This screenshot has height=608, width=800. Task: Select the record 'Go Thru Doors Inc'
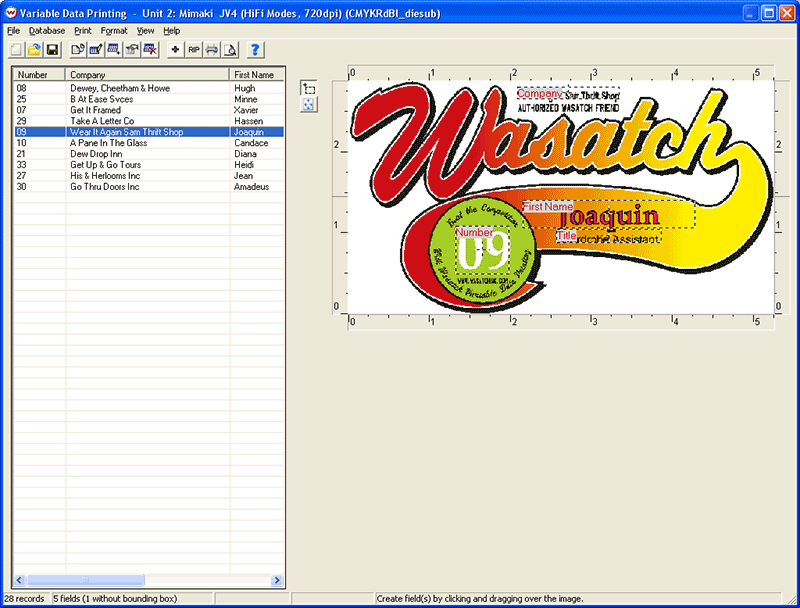pos(149,187)
